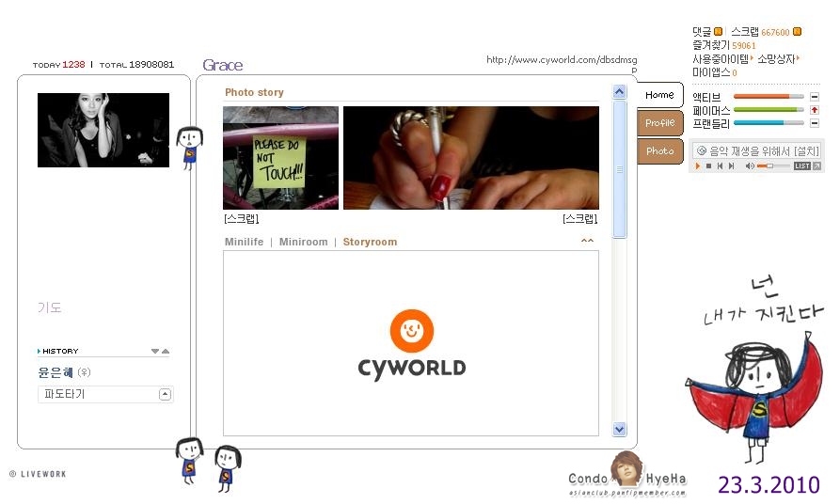The image size is (840, 504).
Task: Click the 기도 status text
Action: [49, 307]
